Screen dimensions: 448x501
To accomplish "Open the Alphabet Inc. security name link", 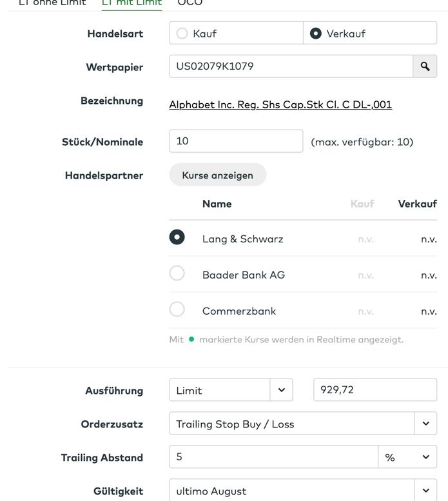I will [x=280, y=104].
